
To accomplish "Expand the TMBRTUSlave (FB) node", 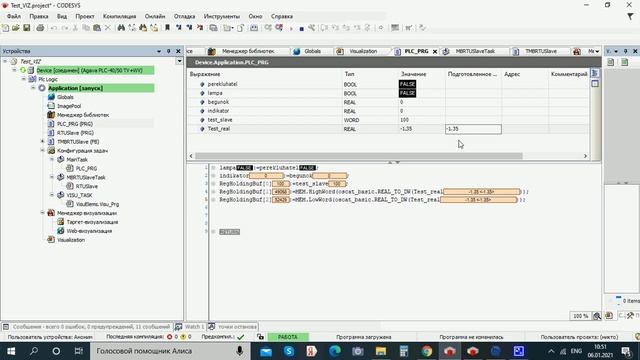I will point(42,142).
